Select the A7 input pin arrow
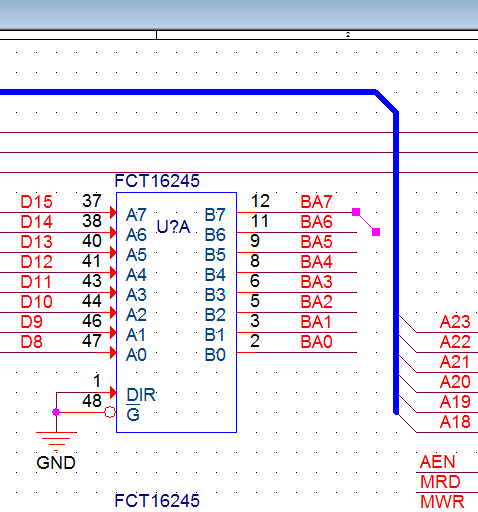Image resolution: width=478 pixels, height=512 pixels. [113, 212]
